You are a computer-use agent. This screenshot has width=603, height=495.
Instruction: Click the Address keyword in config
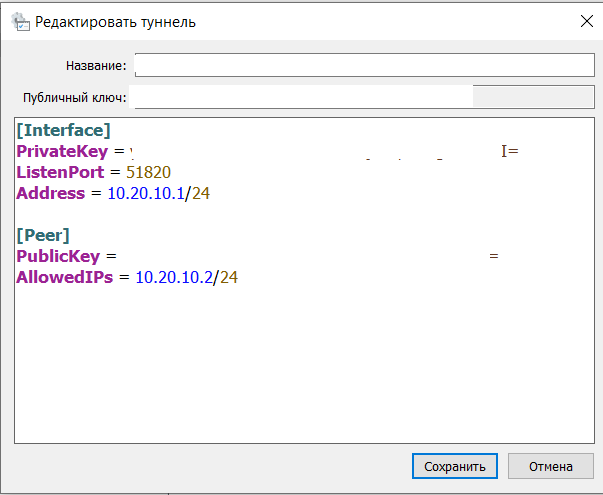[50, 193]
